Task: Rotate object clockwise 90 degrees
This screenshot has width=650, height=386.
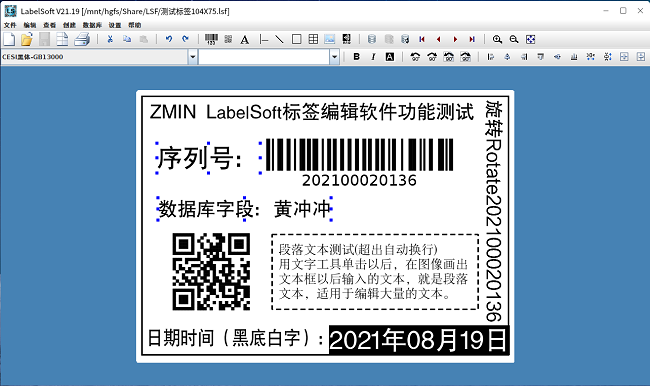Action: pos(432,57)
